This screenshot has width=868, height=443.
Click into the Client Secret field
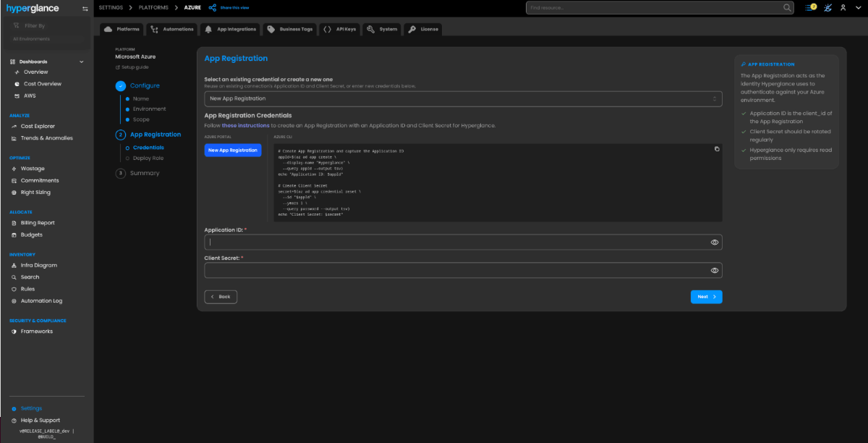pos(463,270)
